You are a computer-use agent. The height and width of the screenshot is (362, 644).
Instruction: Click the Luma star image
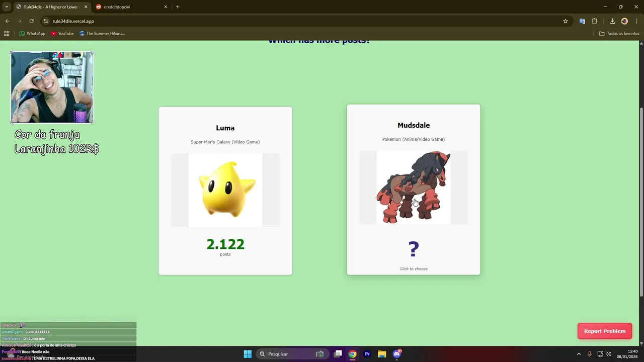pyautogui.click(x=225, y=190)
